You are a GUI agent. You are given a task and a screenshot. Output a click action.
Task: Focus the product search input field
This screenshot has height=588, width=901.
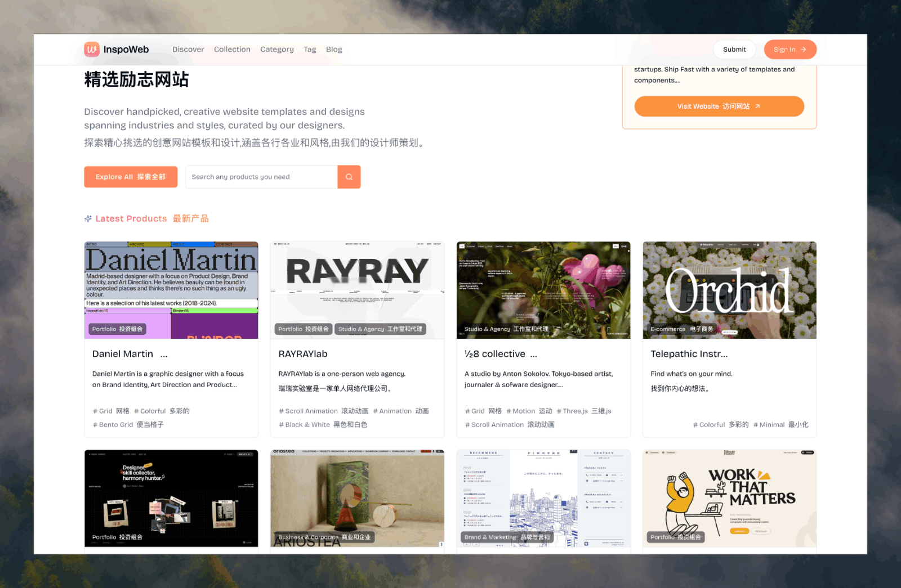coord(261,177)
